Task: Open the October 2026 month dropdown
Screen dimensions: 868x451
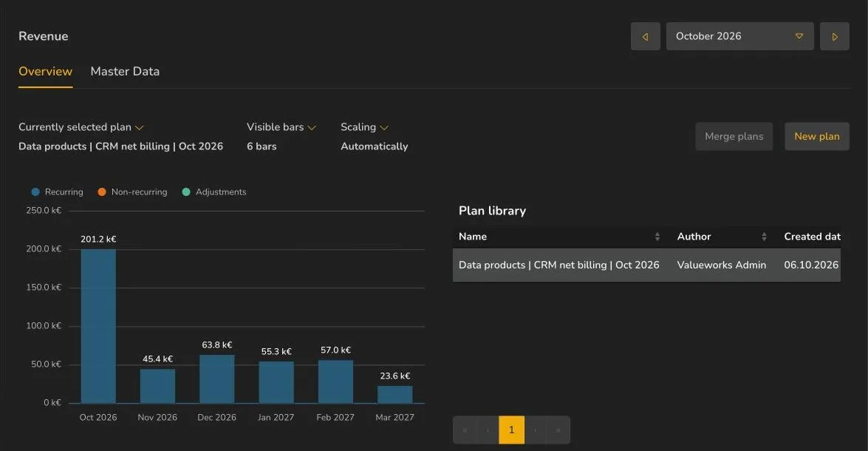Action: 739,36
